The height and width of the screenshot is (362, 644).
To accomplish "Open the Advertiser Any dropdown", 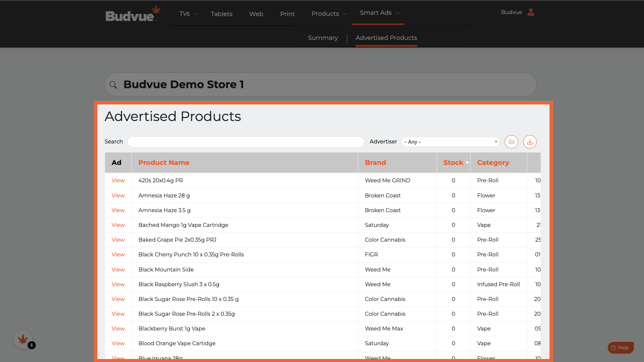I will 450,142.
